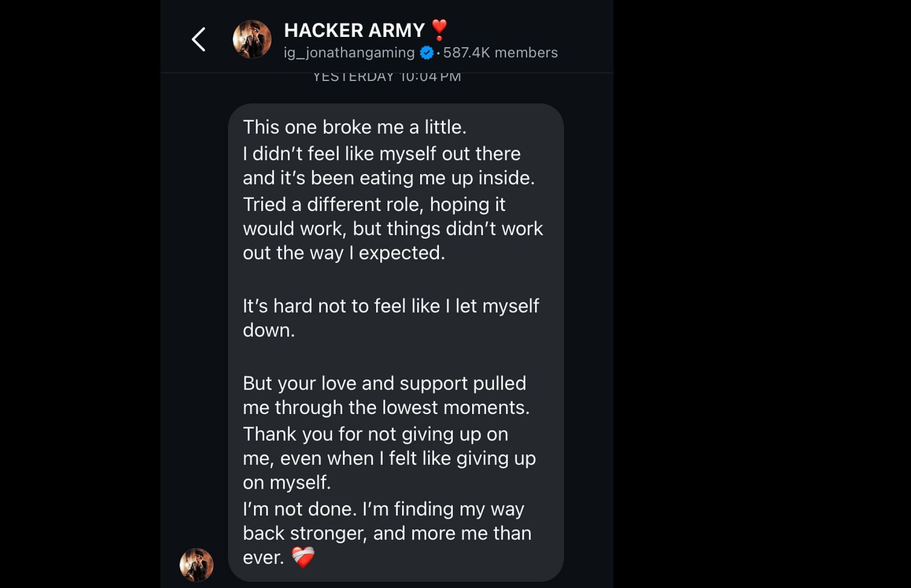Screen dimensions: 911x588
Task: Click 'But your love and support pulled' line
Action: (384, 383)
